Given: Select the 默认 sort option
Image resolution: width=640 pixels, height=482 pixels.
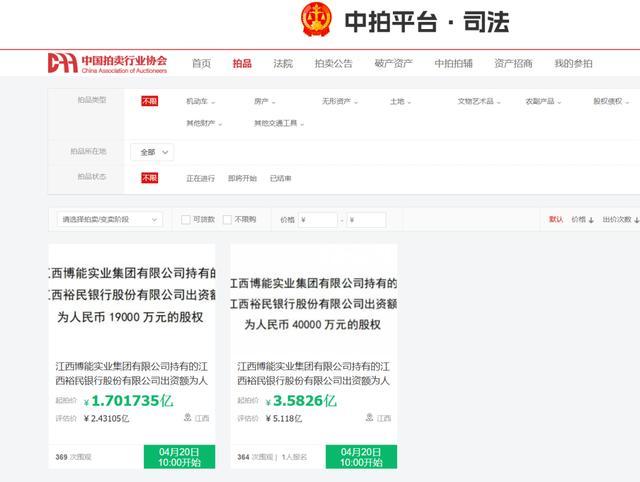Looking at the screenshot, I should click(x=556, y=220).
